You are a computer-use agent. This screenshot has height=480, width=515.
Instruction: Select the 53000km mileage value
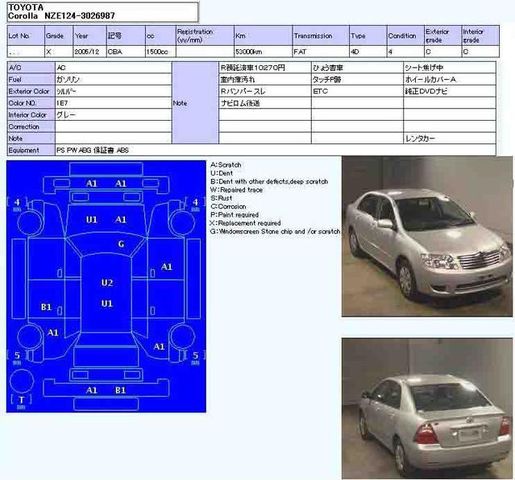[263, 52]
